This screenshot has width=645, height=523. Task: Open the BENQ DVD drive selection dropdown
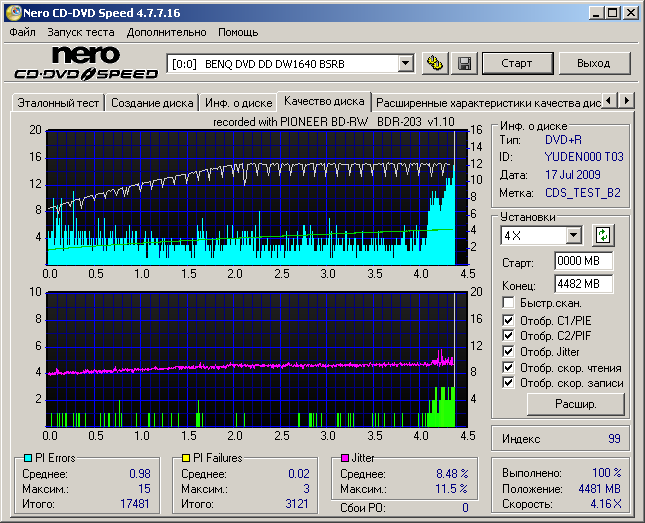405,63
